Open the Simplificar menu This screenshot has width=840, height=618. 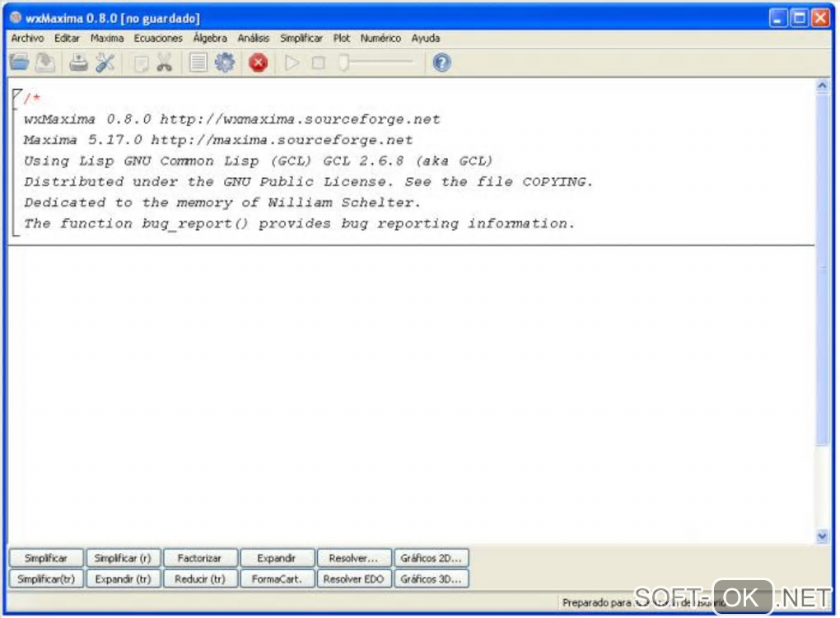tap(301, 38)
